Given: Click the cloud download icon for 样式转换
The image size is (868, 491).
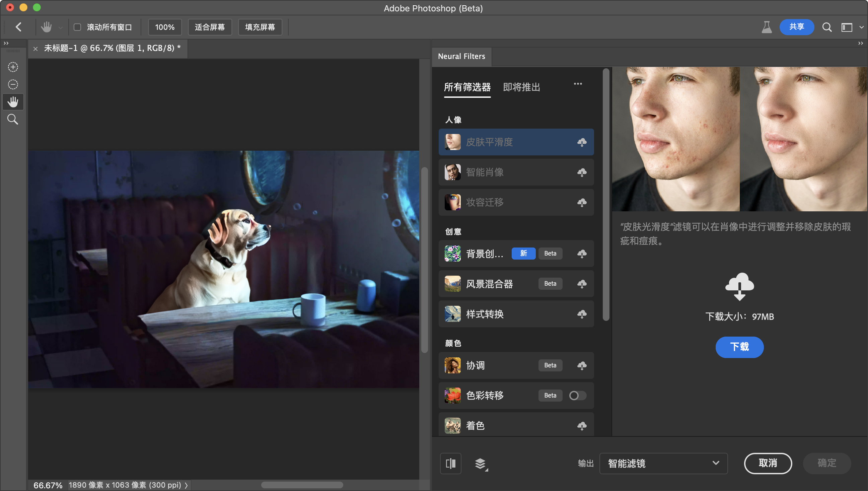Looking at the screenshot, I should coord(582,314).
